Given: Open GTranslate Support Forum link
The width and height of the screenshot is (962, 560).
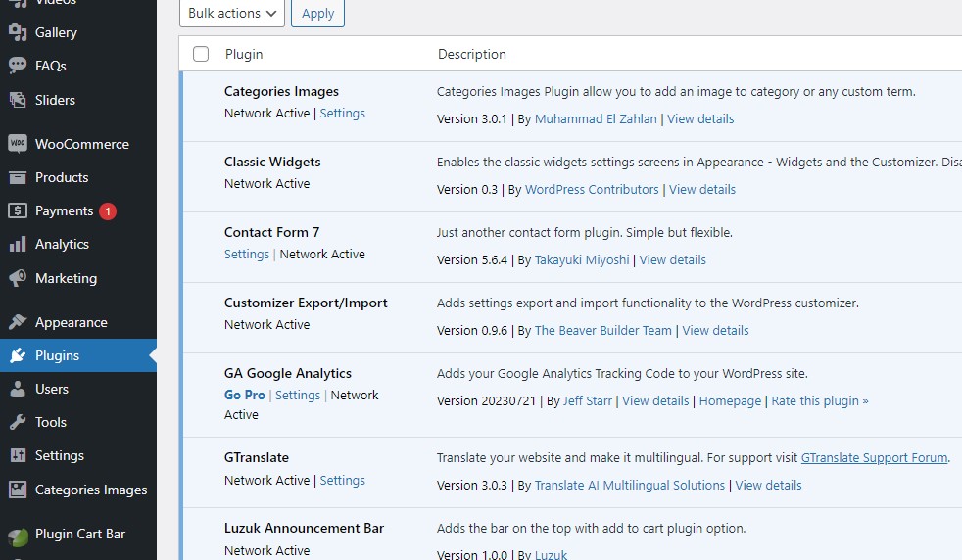Looking at the screenshot, I should (x=874, y=457).
